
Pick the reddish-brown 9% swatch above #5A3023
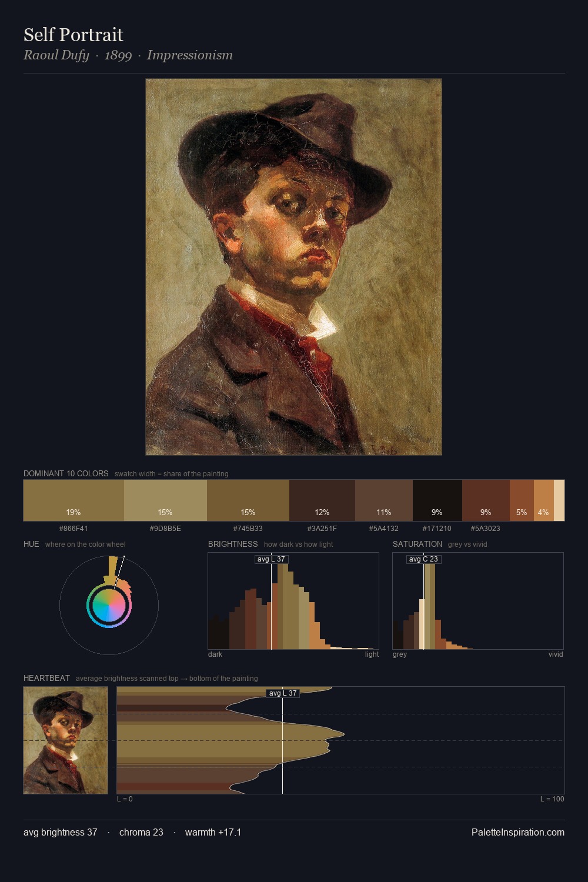pyautogui.click(x=486, y=500)
